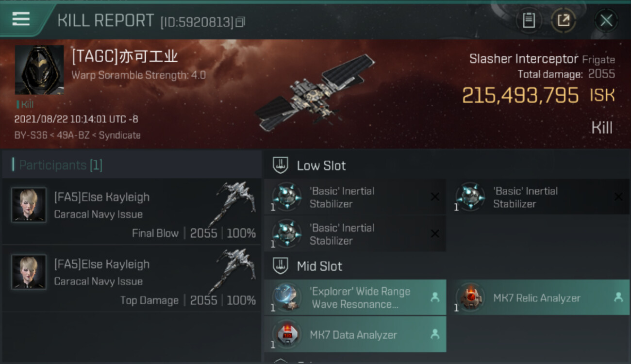The height and width of the screenshot is (364, 631).
Task: Open victim name [TAGC]亦可工业
Action: (x=125, y=57)
